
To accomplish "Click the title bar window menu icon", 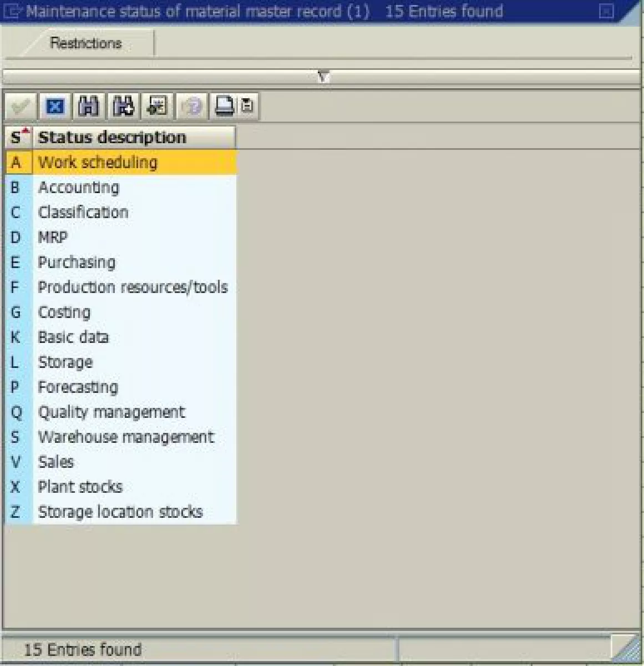I will (x=12, y=11).
